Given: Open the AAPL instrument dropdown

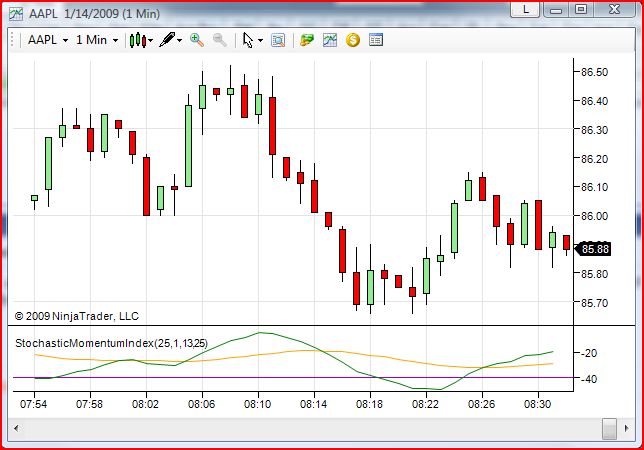Looking at the screenshot, I should coord(48,40).
